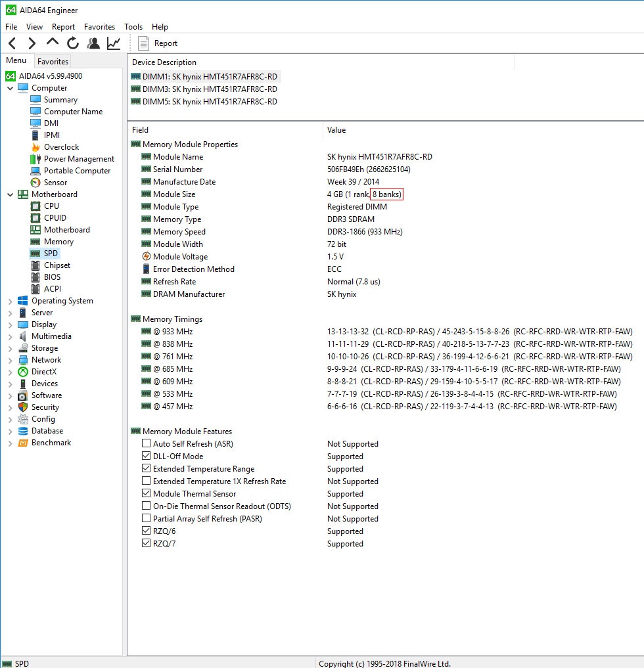The height and width of the screenshot is (668, 644).
Task: Open the Tools menu
Action: click(x=133, y=27)
